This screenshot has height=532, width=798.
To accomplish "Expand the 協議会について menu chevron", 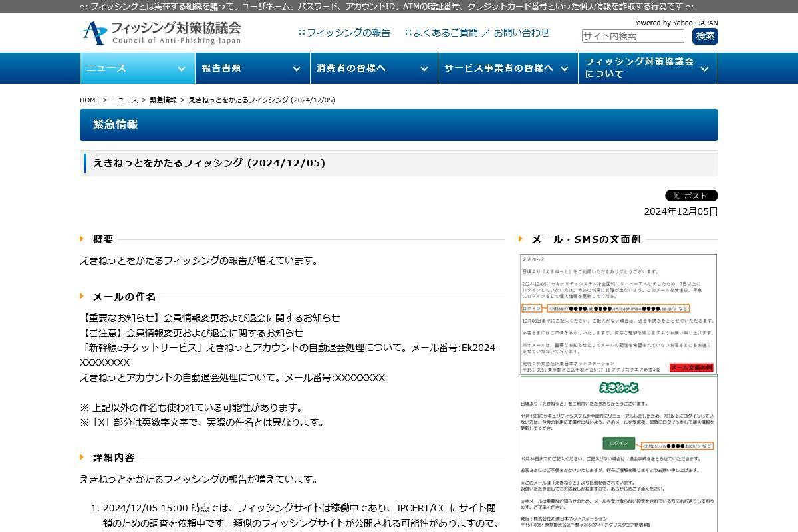I will pyautogui.click(x=704, y=68).
